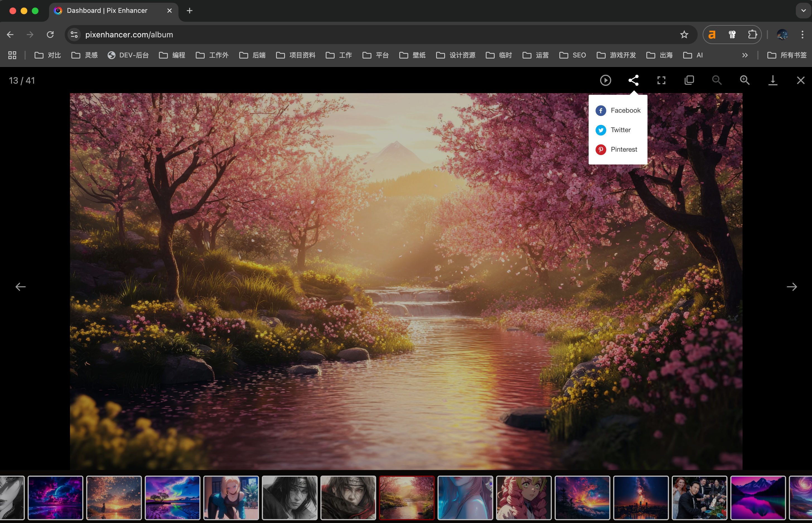This screenshot has height=523, width=812.
Task: Open the 后端 bookmark folder
Action: 252,55
